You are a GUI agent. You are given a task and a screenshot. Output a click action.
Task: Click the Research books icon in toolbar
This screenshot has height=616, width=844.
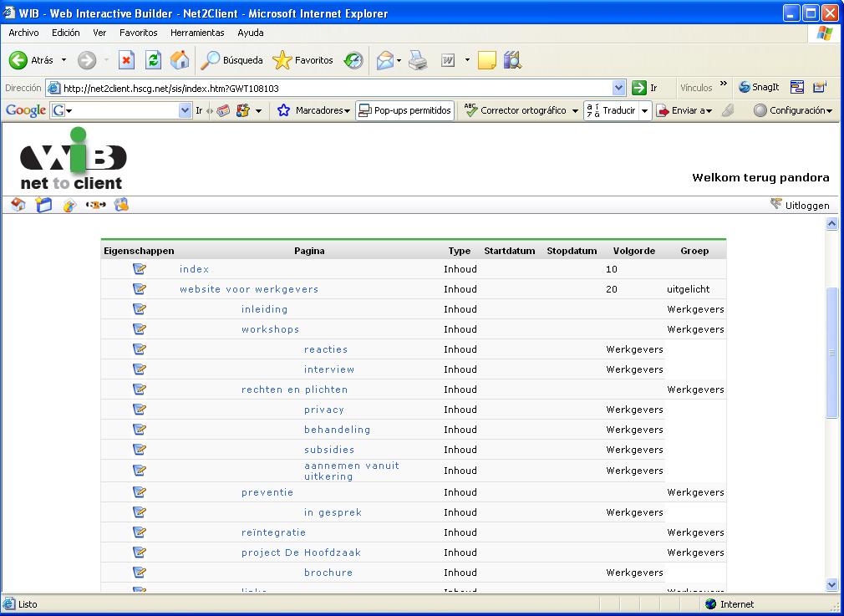(513, 60)
